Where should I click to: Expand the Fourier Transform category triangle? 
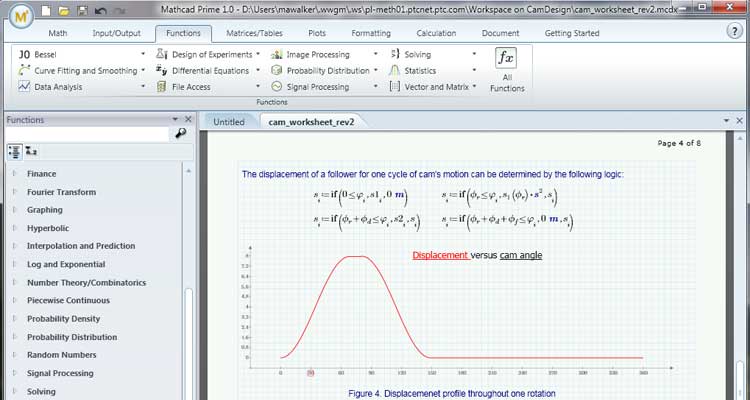(x=15, y=192)
